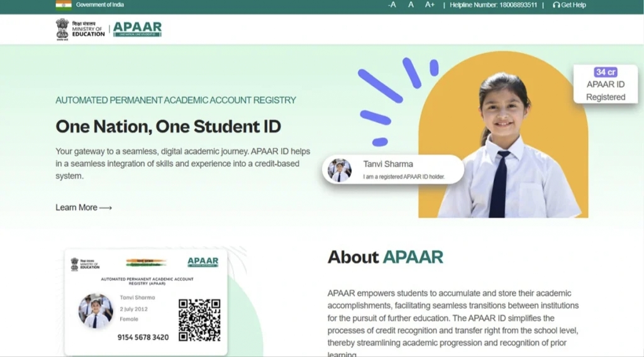Click the headset Get Help icon
644x357 pixels.
coord(556,5)
